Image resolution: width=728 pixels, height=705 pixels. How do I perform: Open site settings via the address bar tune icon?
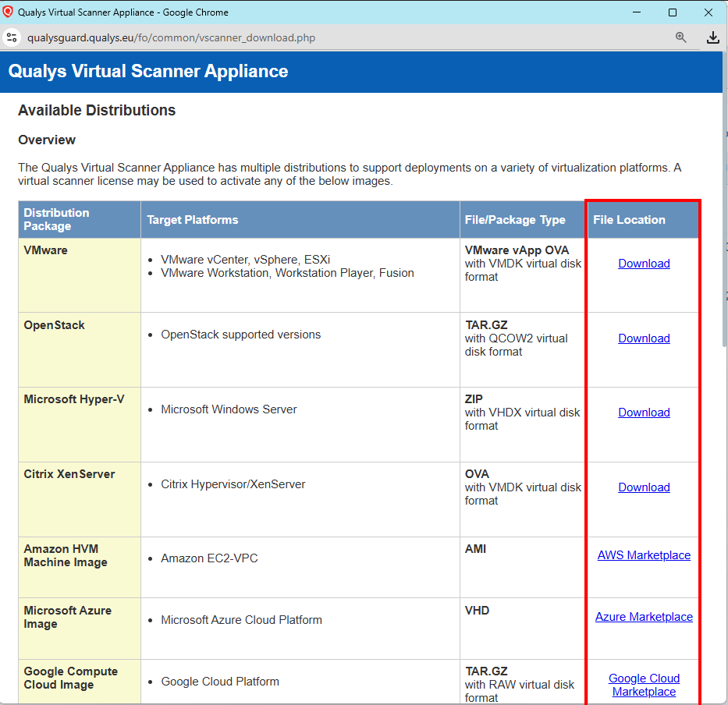tap(11, 37)
